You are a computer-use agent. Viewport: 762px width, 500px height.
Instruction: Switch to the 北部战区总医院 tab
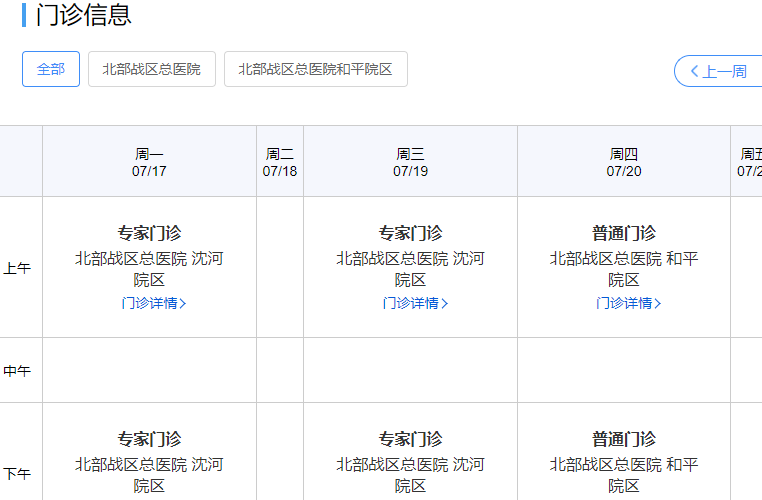151,69
